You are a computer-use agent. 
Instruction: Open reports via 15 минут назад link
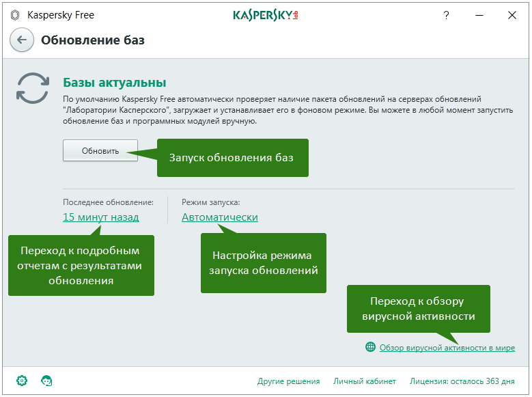click(x=101, y=217)
